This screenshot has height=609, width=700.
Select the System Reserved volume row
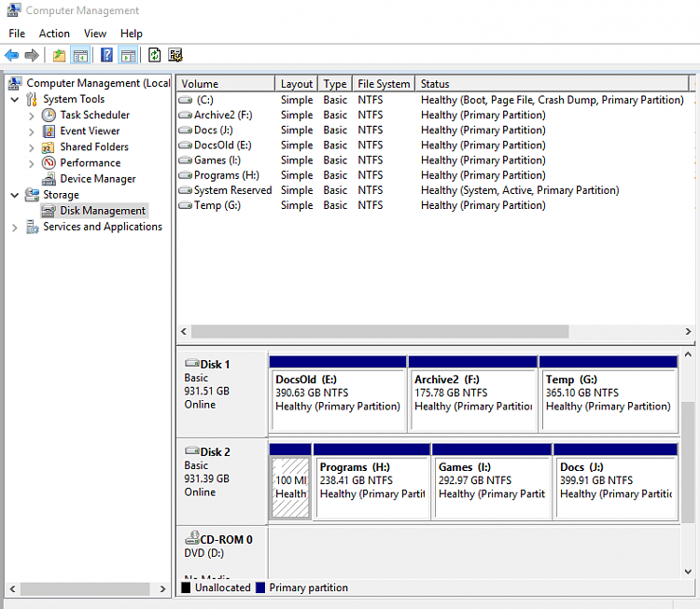click(435, 190)
